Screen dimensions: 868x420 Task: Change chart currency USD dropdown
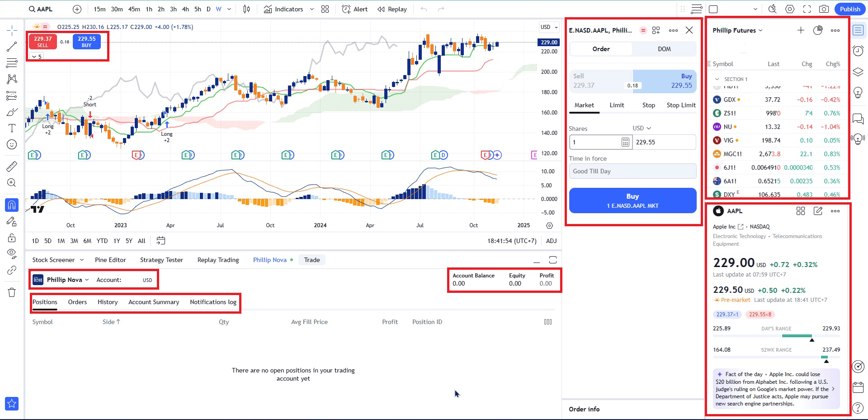pyautogui.click(x=549, y=27)
